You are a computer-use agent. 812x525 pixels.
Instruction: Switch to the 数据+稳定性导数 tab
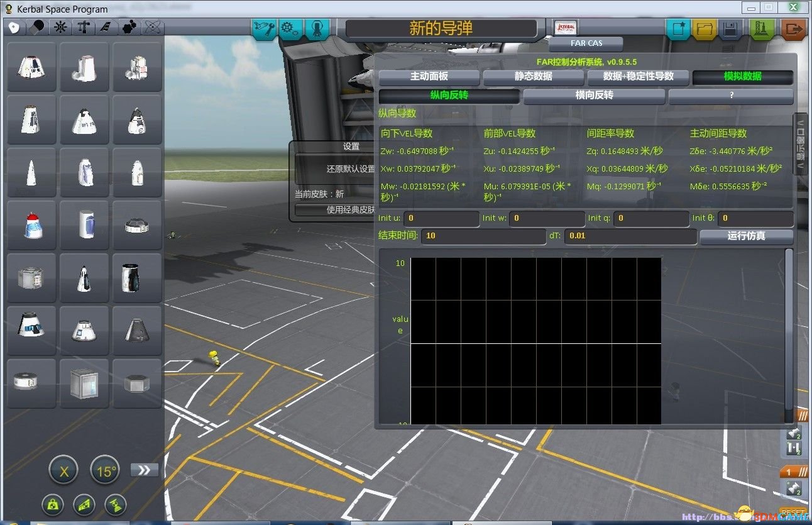coord(638,76)
